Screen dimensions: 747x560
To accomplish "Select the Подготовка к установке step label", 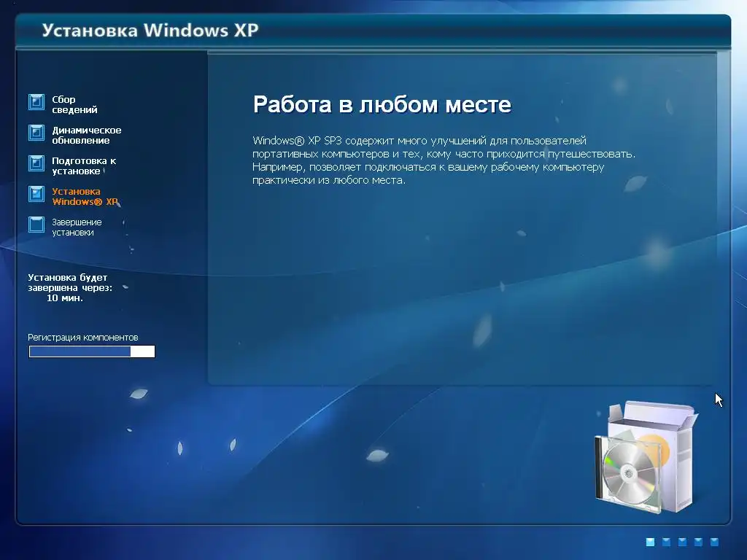I will click(84, 166).
